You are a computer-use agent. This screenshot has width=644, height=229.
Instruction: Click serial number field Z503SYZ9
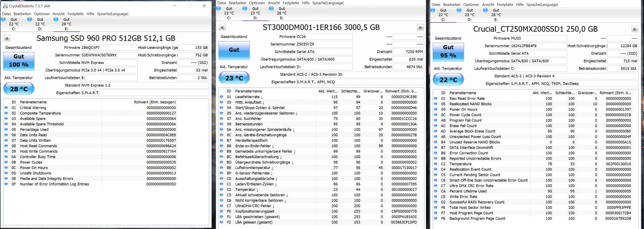(324, 44)
